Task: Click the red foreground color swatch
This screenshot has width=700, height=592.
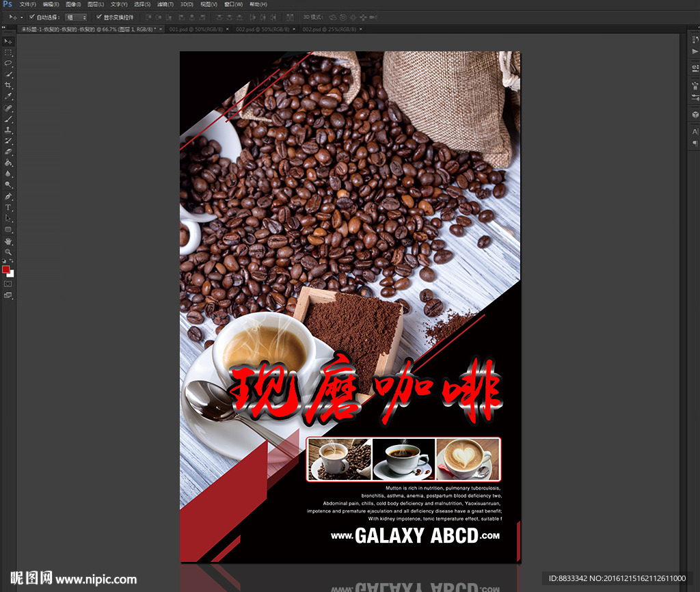Action: 6,269
